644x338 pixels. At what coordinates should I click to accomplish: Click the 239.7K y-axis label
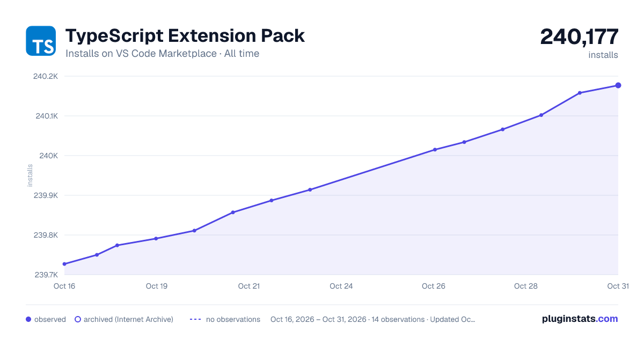pyautogui.click(x=46, y=275)
